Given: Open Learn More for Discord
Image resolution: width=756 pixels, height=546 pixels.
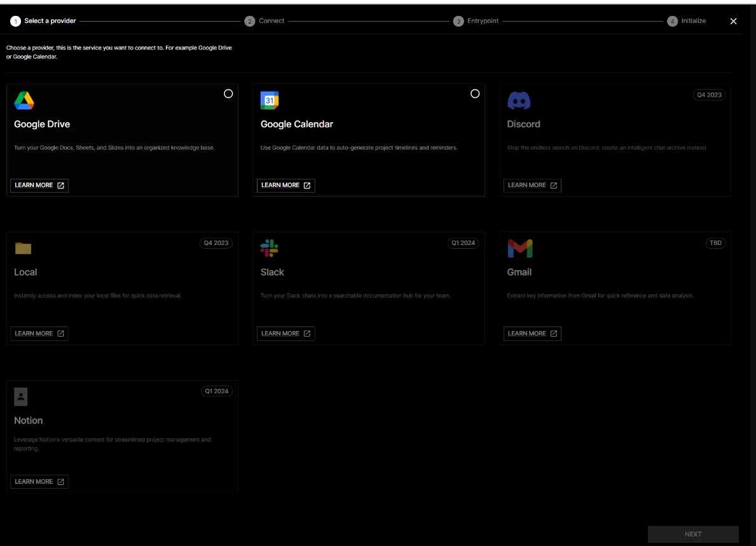Looking at the screenshot, I should click(532, 185).
